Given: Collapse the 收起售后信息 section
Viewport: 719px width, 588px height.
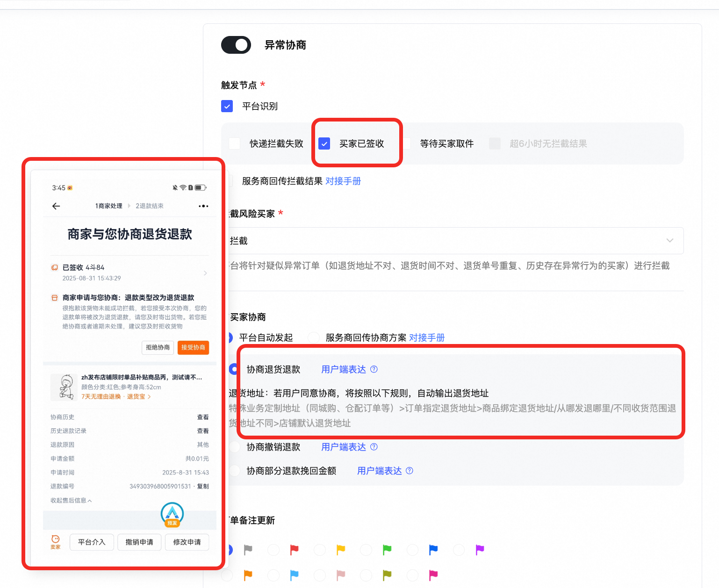Looking at the screenshot, I should tap(71, 500).
